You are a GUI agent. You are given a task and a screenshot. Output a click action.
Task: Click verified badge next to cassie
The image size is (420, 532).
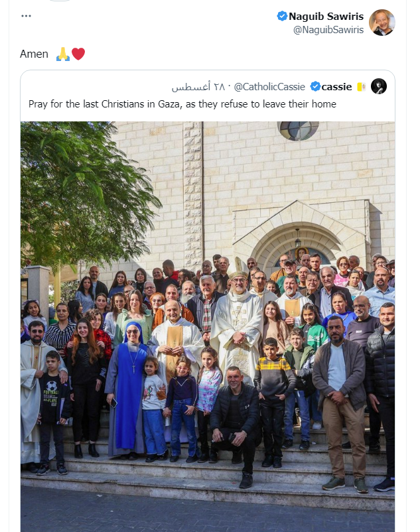pos(316,86)
